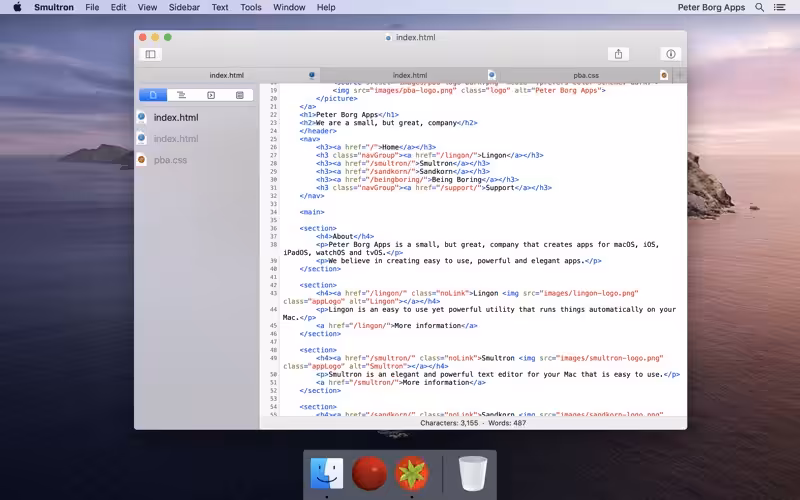Select the dimmed index.html sidebar document
Viewport: 800px width, 500px height.
[x=176, y=139]
